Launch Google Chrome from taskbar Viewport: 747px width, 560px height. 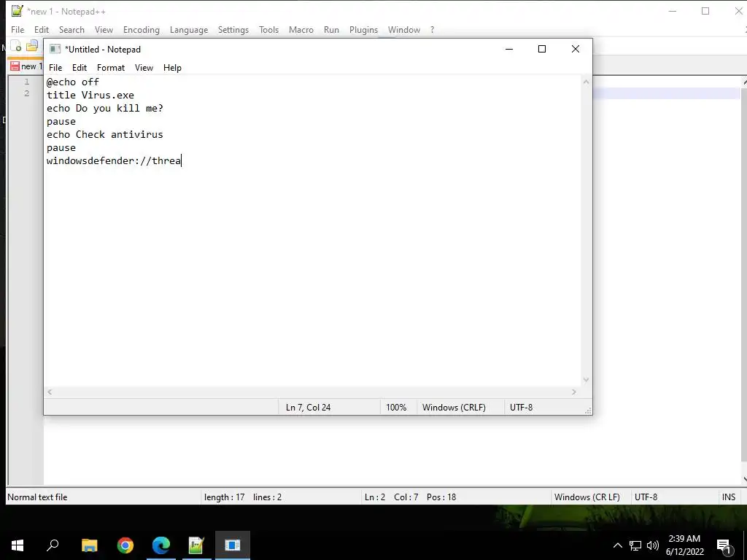point(125,545)
